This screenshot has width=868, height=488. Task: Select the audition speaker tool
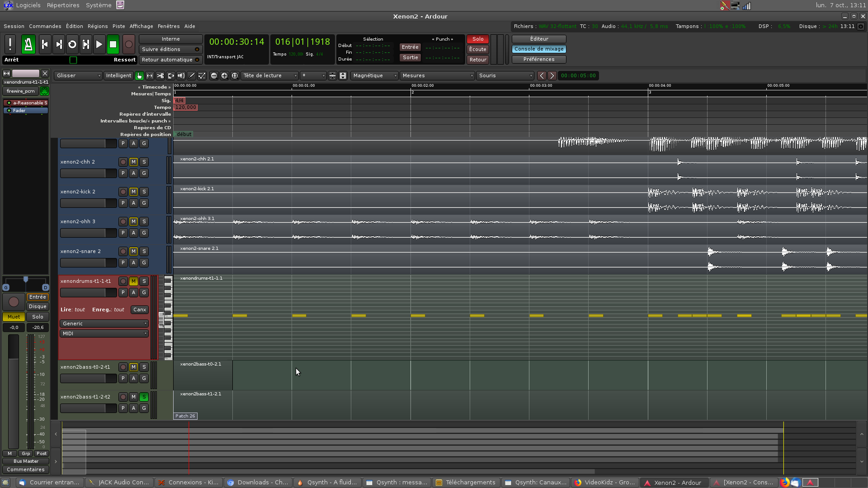[x=181, y=76]
